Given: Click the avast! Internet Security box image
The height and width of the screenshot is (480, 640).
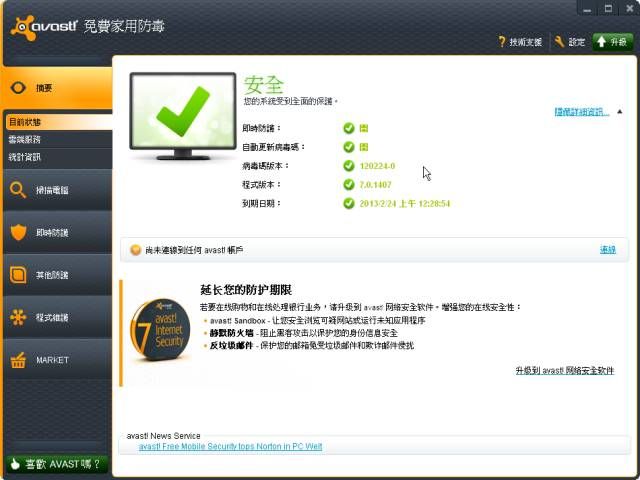Looking at the screenshot, I should pyautogui.click(x=160, y=335).
